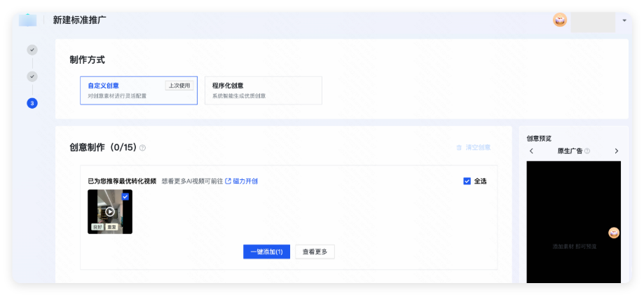Uncheck the recommended video thumbnail checkbox
The height and width of the screenshot is (295, 644).
pos(125,197)
